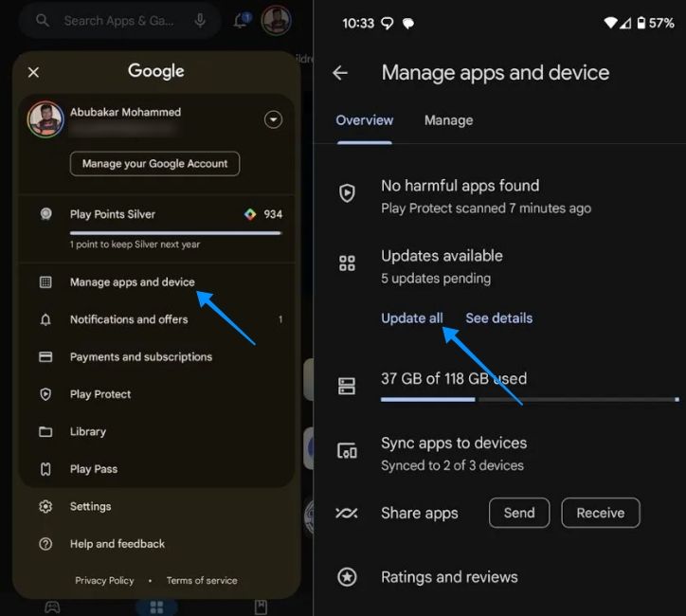The image size is (686, 616).
Task: Tap Abubakar Mohammed's profile picture in the panel
Action: tap(45, 119)
